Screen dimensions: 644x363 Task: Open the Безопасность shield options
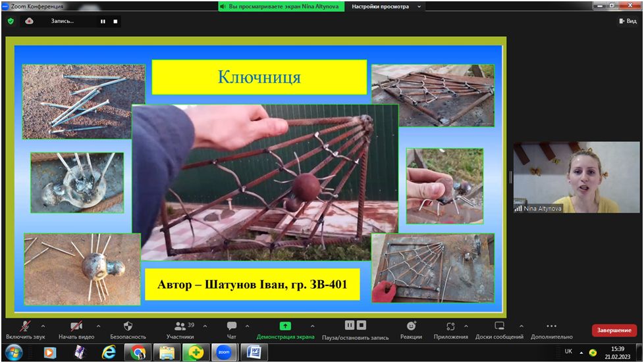point(128,329)
